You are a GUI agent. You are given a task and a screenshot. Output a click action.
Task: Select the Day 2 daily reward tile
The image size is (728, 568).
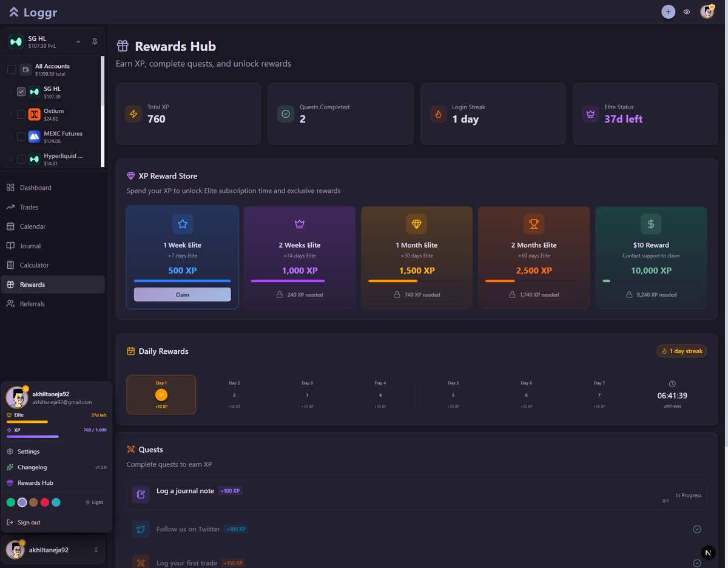coord(234,394)
